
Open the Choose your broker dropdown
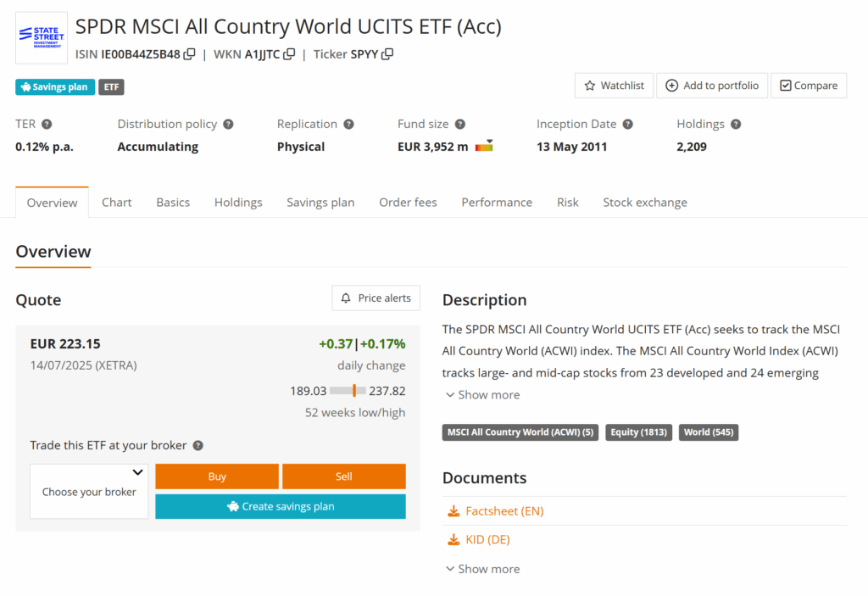89,491
